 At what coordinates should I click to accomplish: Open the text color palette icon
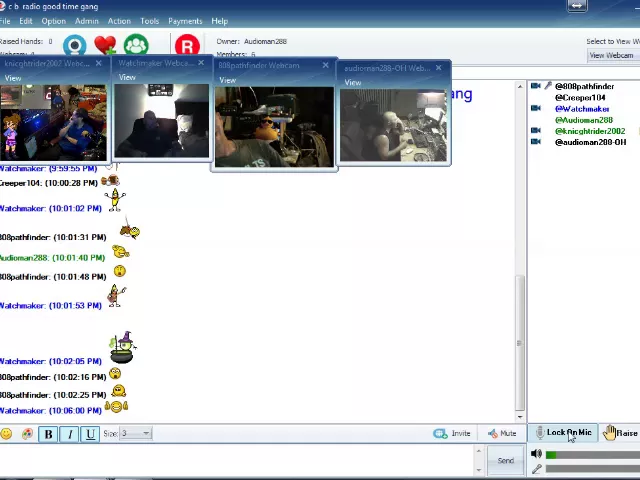coord(27,433)
